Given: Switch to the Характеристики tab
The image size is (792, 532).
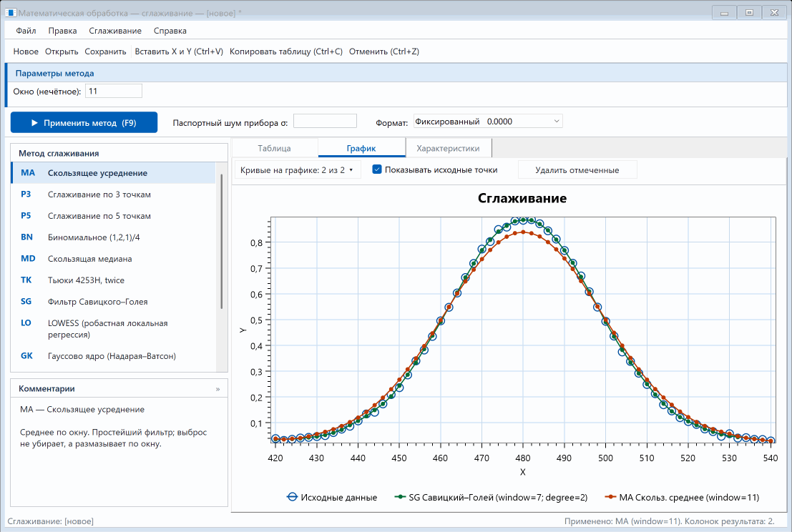Looking at the screenshot, I should coord(448,149).
